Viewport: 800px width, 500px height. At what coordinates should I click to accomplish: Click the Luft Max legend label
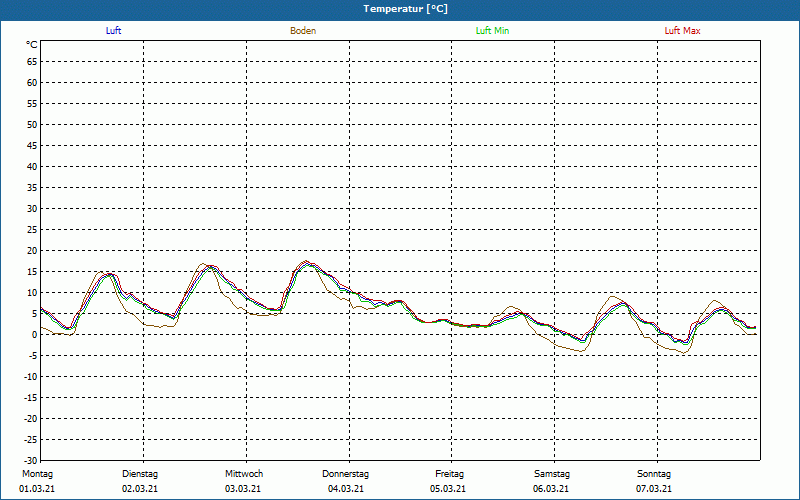(x=682, y=31)
